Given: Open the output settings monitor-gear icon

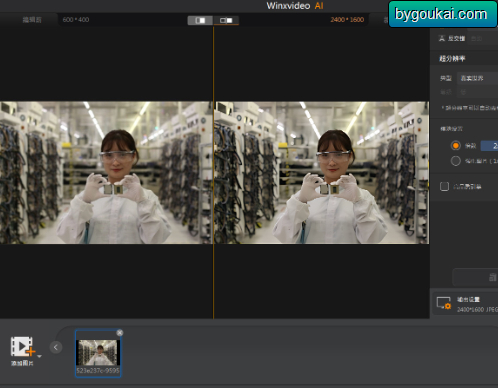Looking at the screenshot, I should pos(444,303).
